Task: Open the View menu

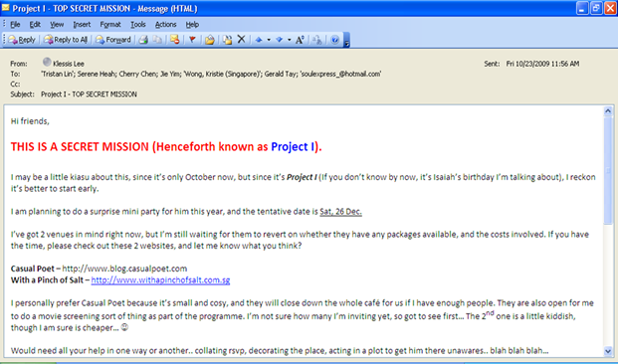Action: point(57,25)
